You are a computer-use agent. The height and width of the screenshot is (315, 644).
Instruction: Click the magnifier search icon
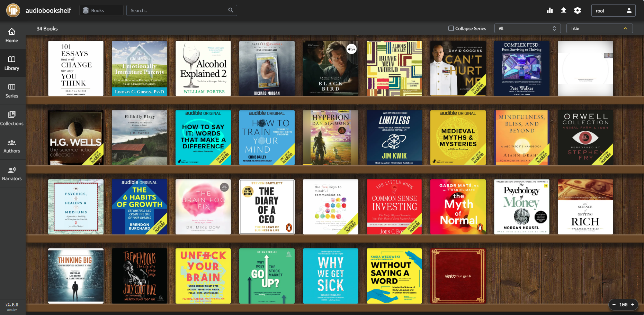click(231, 10)
